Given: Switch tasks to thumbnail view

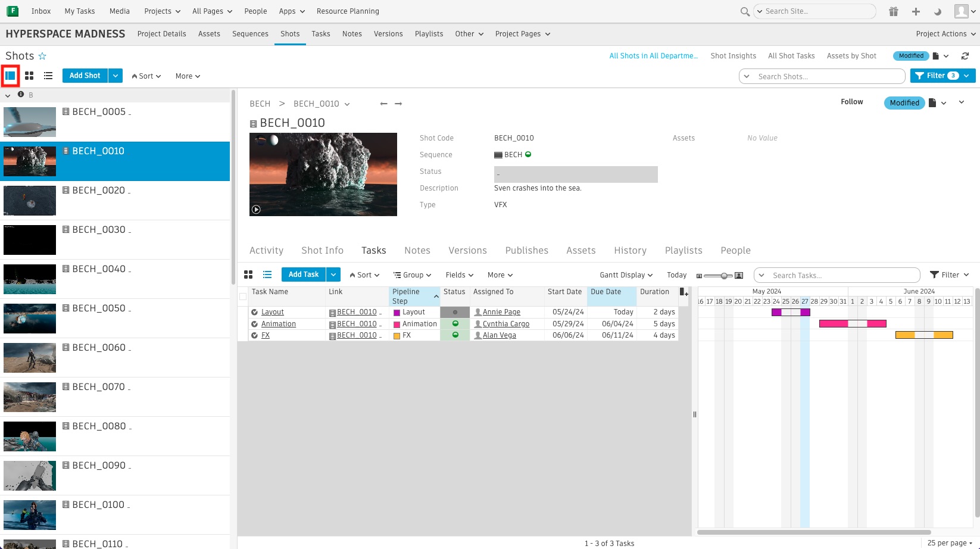Looking at the screenshot, I should click(x=248, y=274).
